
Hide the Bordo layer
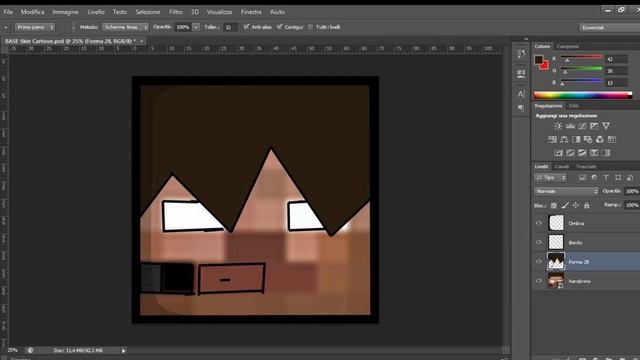(x=539, y=242)
